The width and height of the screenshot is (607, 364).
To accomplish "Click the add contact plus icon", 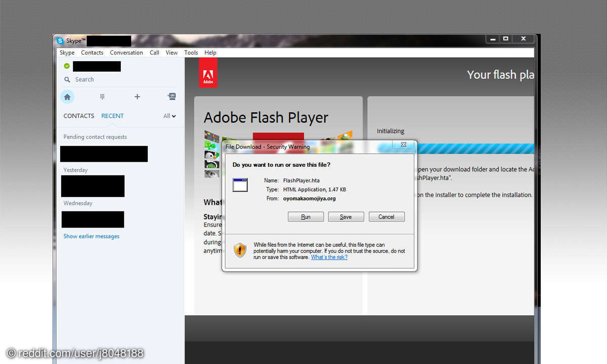I will [x=137, y=97].
